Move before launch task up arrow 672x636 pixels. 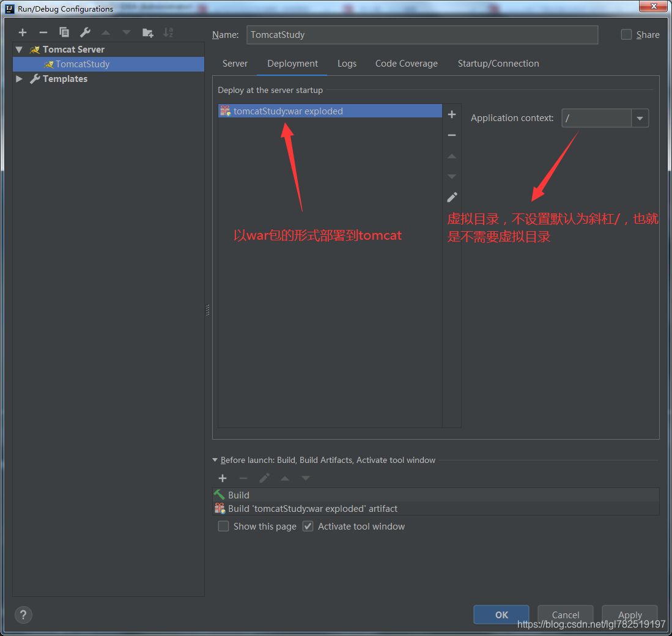point(284,478)
